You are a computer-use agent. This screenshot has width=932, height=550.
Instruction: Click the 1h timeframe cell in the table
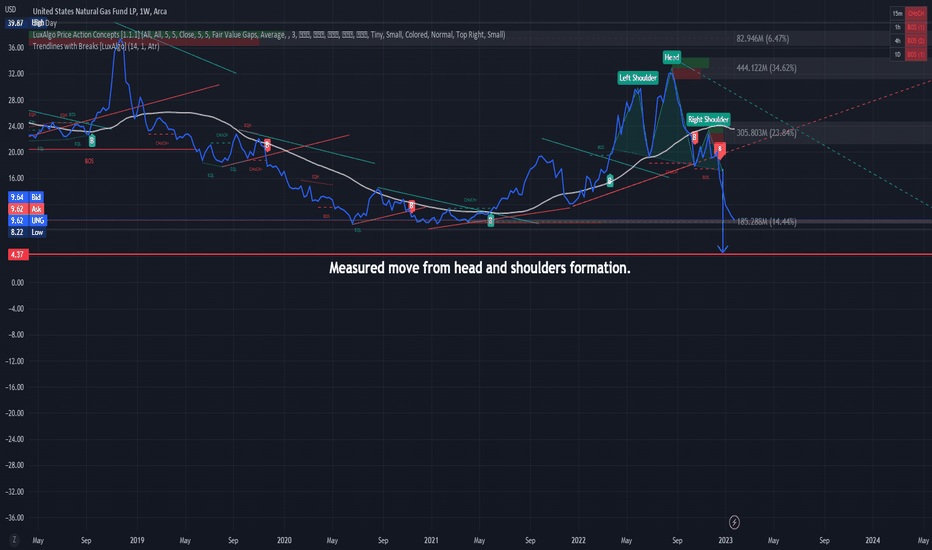[x=897, y=27]
